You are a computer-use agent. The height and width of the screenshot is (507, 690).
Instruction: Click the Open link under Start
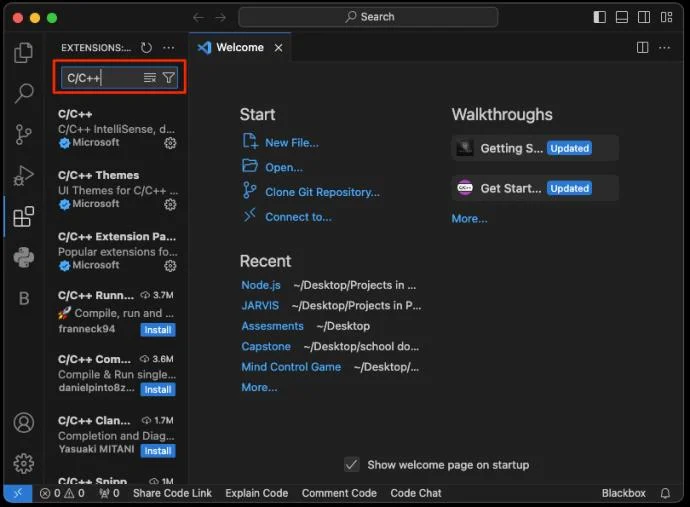click(284, 167)
